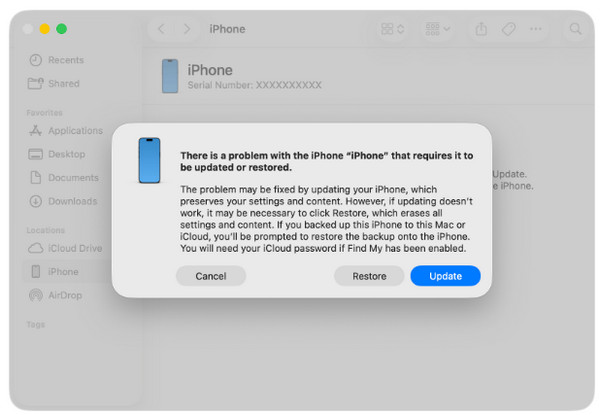Open the Shared folder in sidebar
This screenshot has width=600, height=415.
(54, 83)
